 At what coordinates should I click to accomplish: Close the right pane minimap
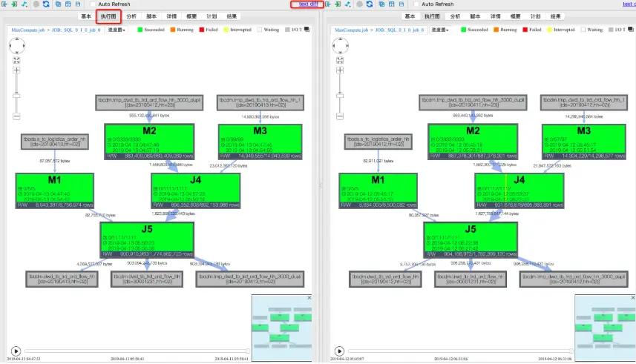(633, 297)
